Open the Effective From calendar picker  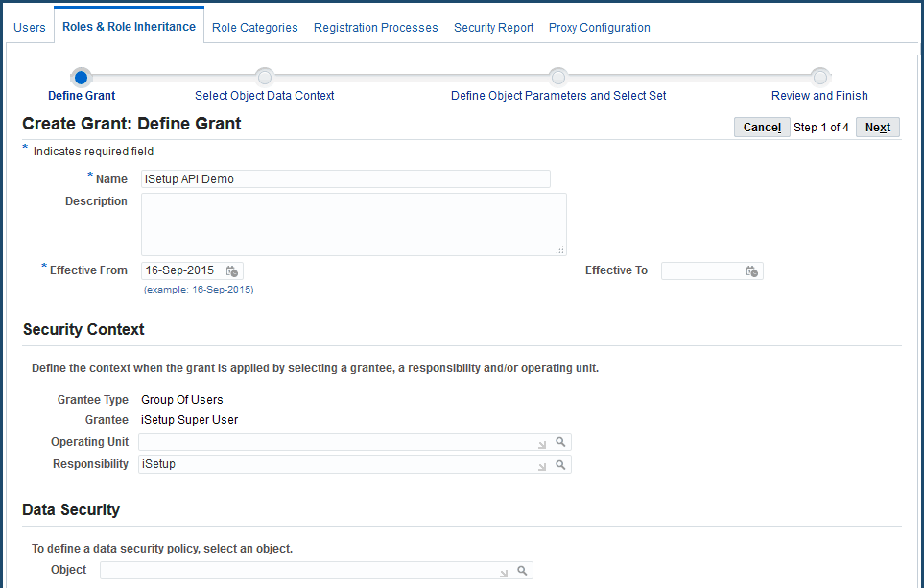click(x=232, y=271)
